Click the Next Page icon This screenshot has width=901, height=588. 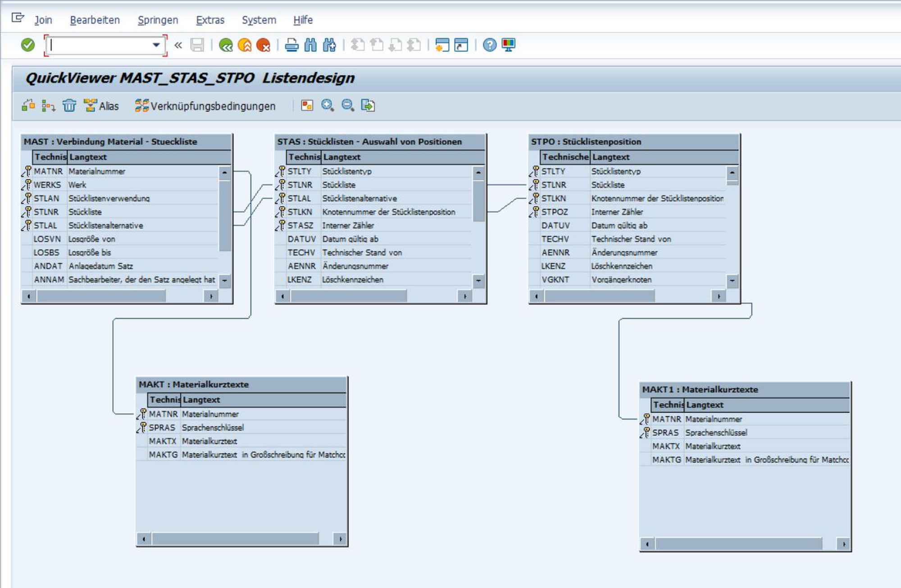click(395, 45)
